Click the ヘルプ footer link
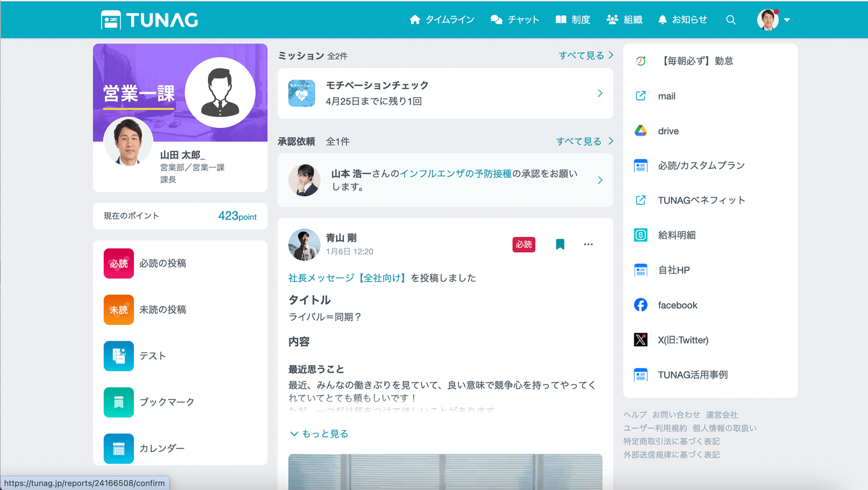868x490 pixels. (x=635, y=415)
